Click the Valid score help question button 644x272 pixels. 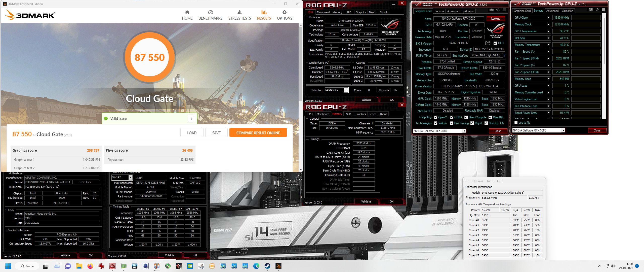click(191, 118)
